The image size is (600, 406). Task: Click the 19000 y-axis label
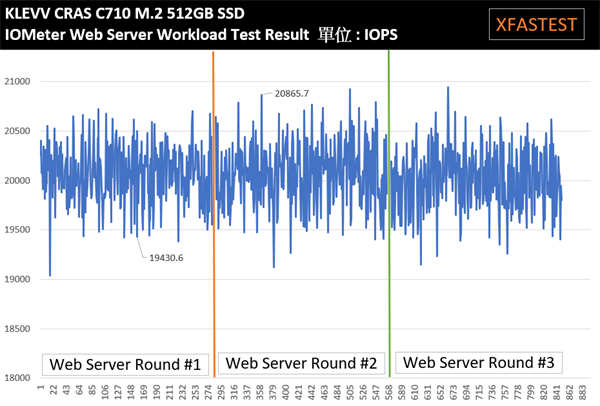[x=17, y=279]
